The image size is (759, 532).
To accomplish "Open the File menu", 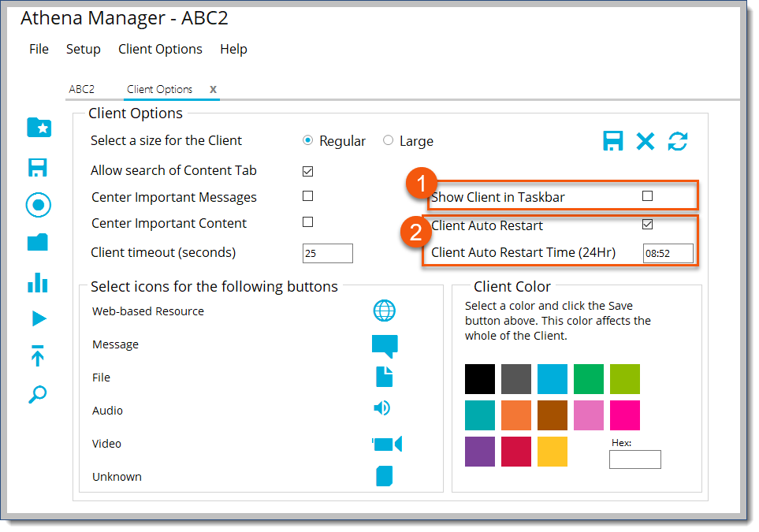I will tap(39, 49).
